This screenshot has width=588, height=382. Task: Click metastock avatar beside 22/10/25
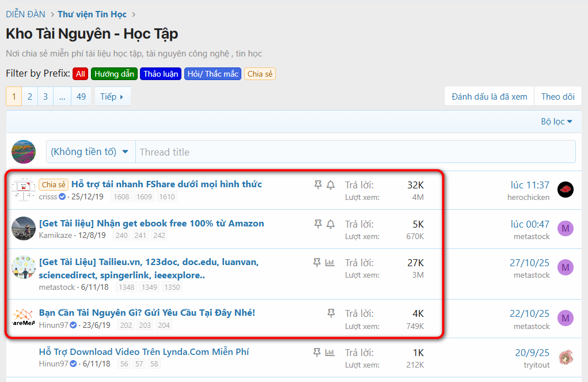point(566,318)
